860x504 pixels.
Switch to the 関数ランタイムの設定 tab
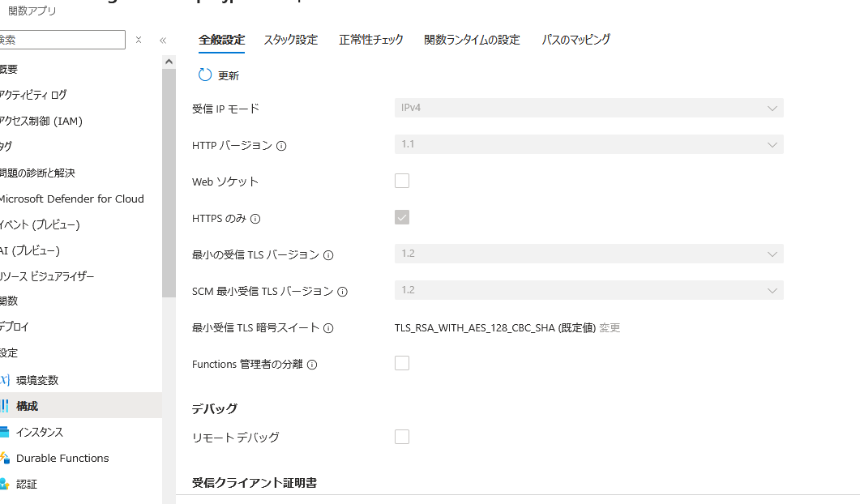tap(472, 40)
